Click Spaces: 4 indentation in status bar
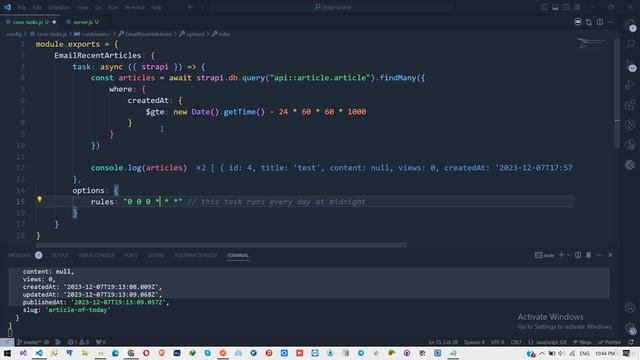Viewport: 640px width, 360px height. pos(474,342)
